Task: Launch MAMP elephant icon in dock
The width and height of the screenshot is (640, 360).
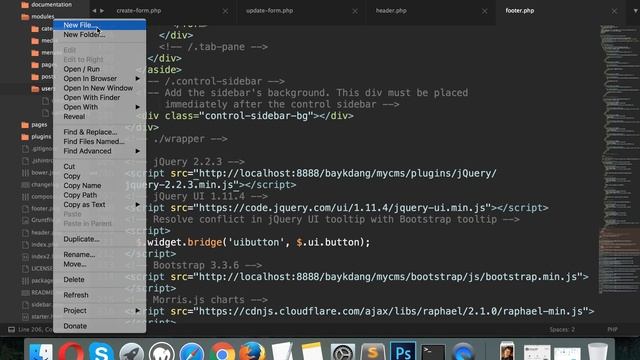Action: [162, 352]
